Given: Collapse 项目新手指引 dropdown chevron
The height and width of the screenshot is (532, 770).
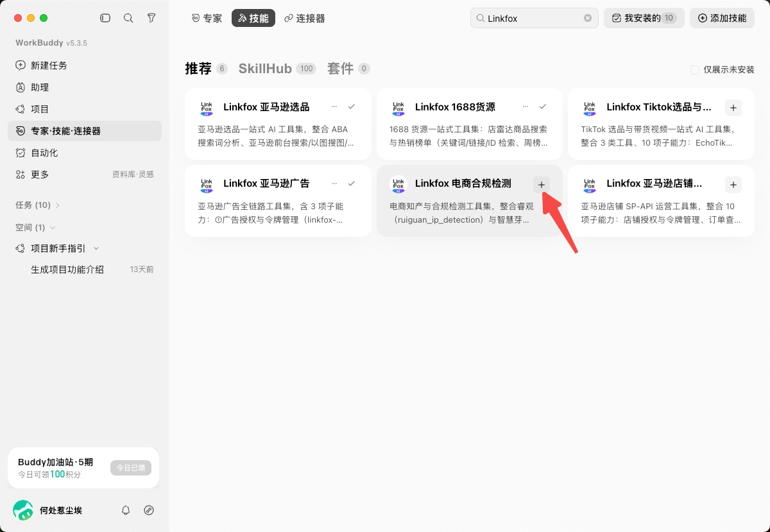Looking at the screenshot, I should point(96,248).
